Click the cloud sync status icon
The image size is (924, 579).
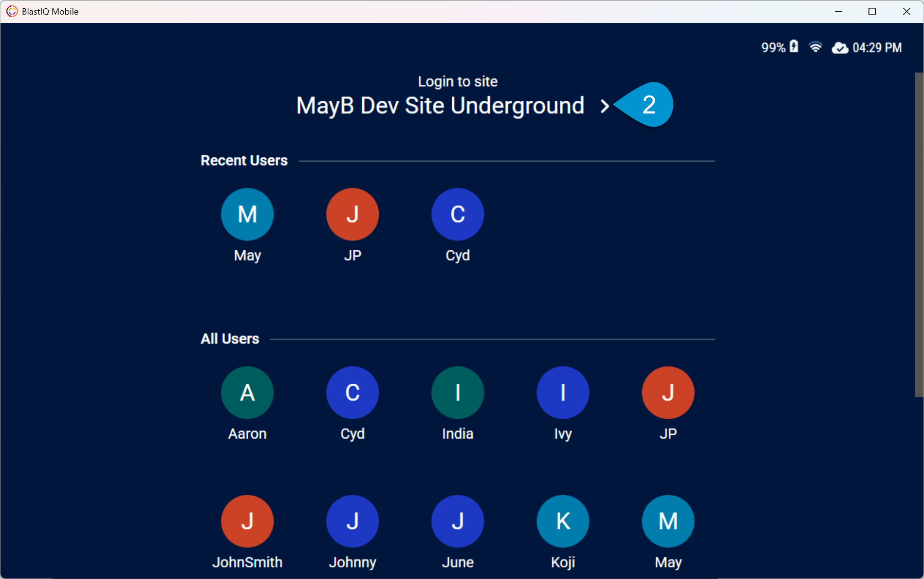pyautogui.click(x=840, y=48)
